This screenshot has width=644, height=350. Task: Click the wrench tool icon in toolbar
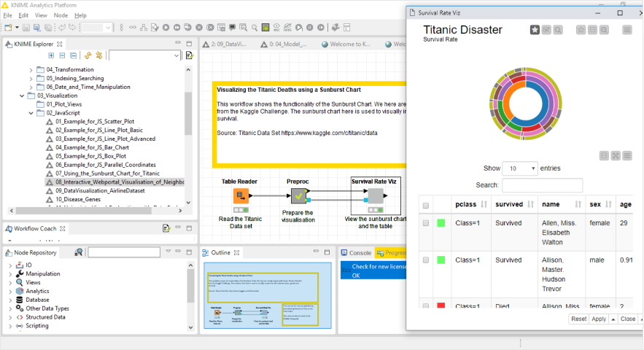[335, 28]
